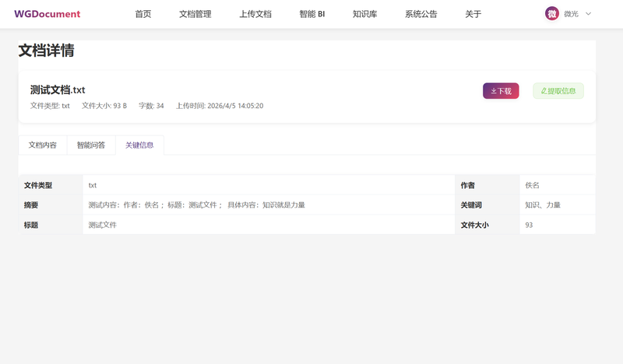Click the 作者 label cell

coord(487,185)
